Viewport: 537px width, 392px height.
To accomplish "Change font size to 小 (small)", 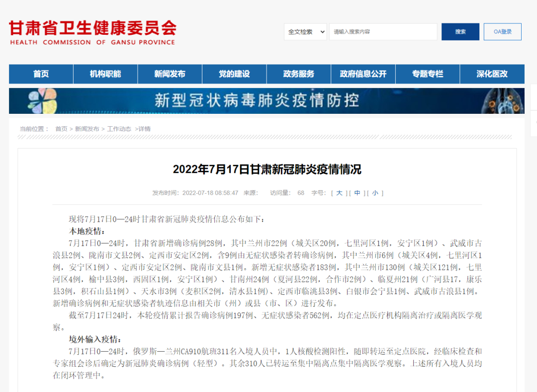I will point(375,193).
